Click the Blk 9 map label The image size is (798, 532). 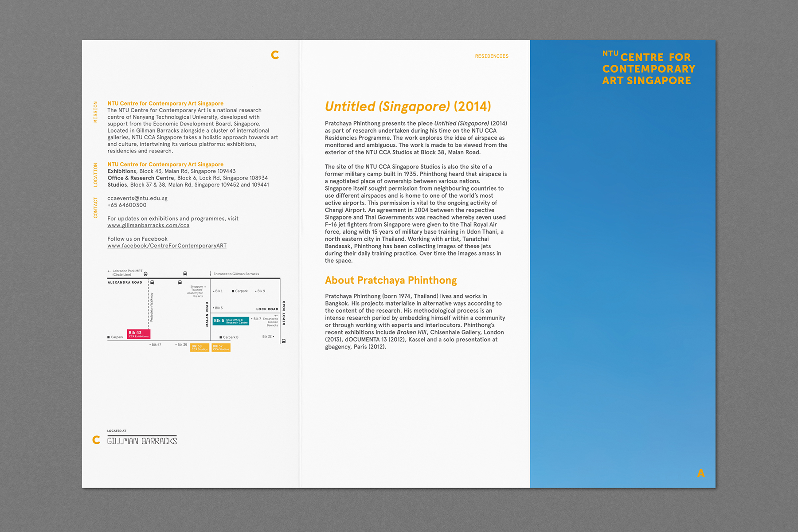pyautogui.click(x=260, y=291)
